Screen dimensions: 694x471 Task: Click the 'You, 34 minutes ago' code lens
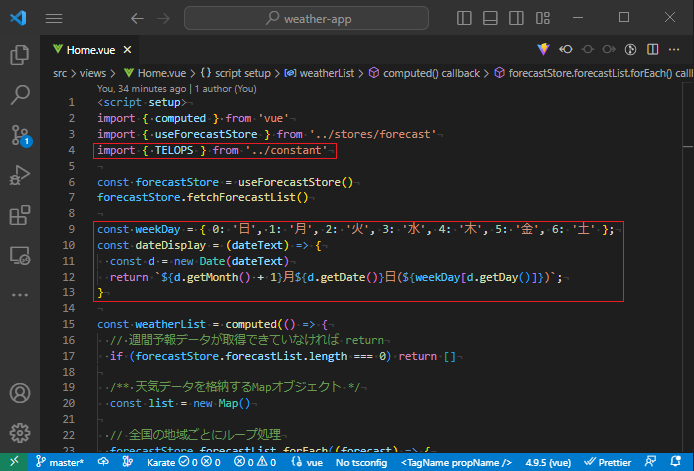pyautogui.click(x=142, y=89)
